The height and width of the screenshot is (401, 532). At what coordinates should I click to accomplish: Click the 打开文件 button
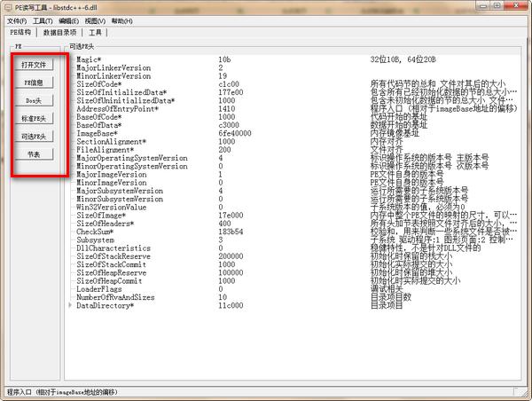pos(34,65)
